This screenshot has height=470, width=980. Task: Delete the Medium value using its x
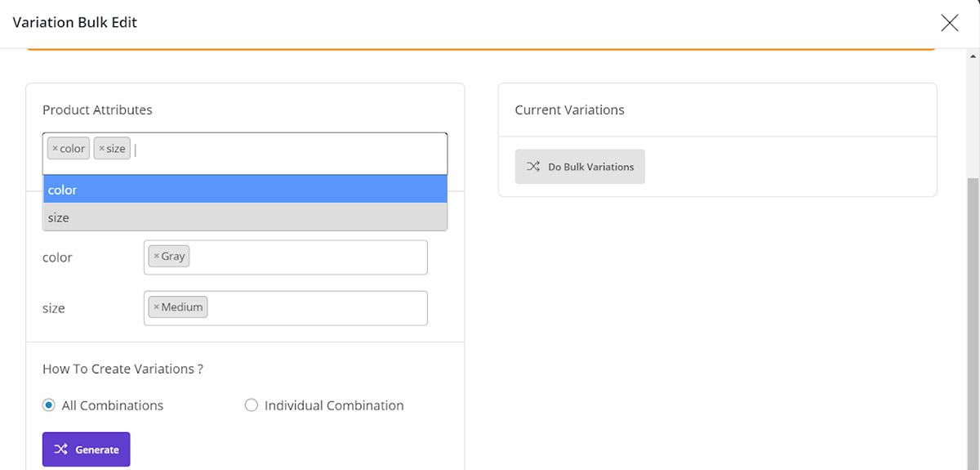[156, 307]
